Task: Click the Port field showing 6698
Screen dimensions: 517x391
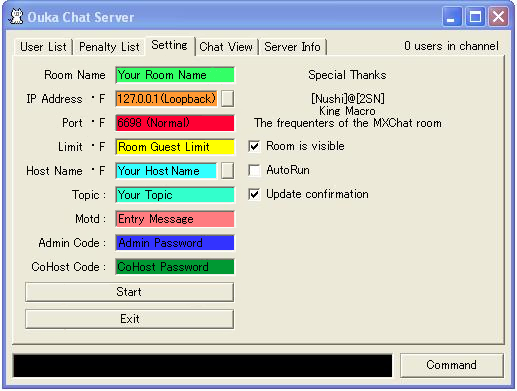Action: (175, 123)
